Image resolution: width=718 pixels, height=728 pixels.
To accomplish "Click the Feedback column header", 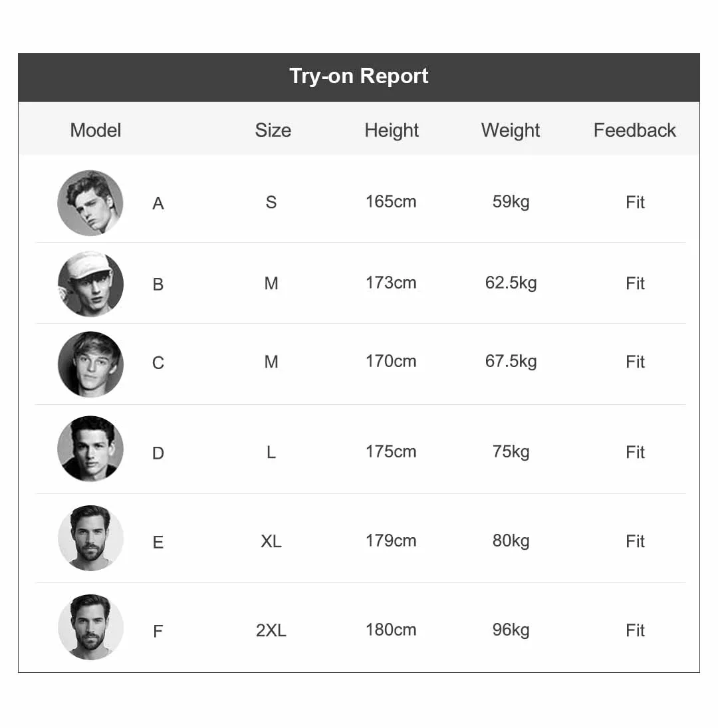I will [634, 130].
